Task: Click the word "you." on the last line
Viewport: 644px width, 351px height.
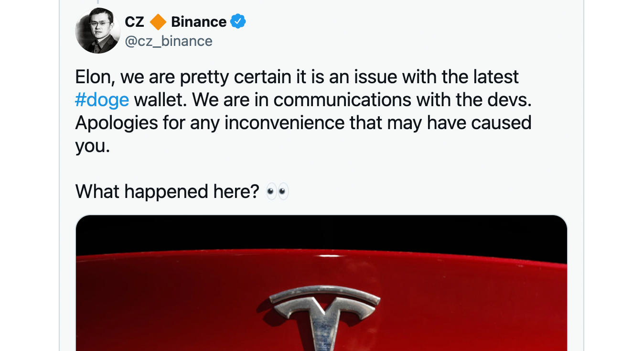Action: pos(93,146)
